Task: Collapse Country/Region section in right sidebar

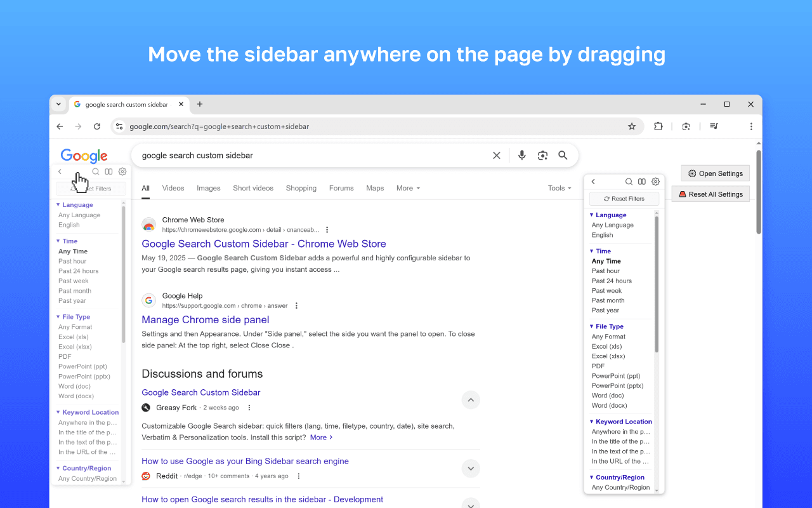Action: click(x=617, y=478)
